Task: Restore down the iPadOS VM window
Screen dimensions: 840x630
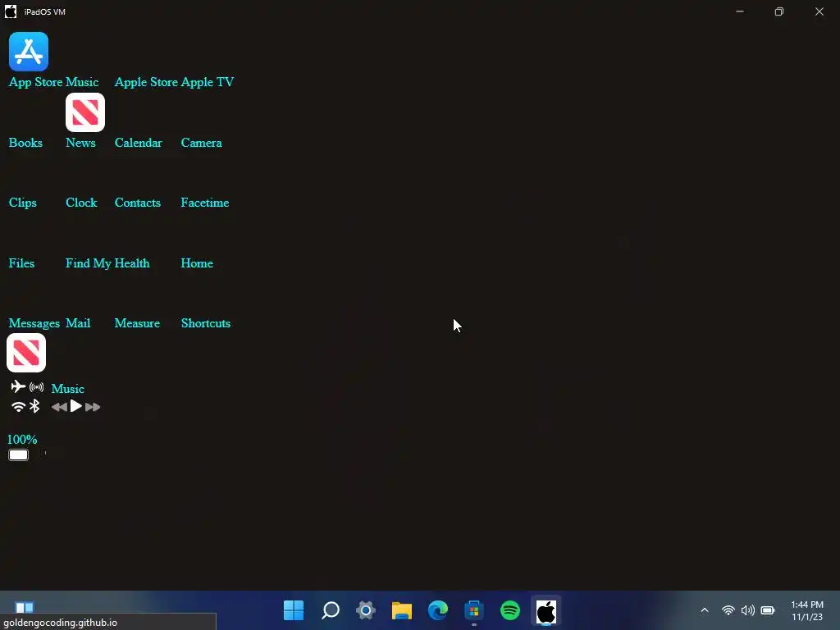Action: pyautogui.click(x=779, y=11)
